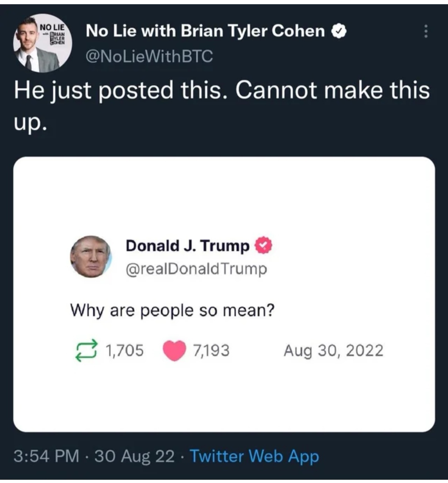Click the No Lie profile avatar
Screen dimensions: 448x483
(42, 44)
